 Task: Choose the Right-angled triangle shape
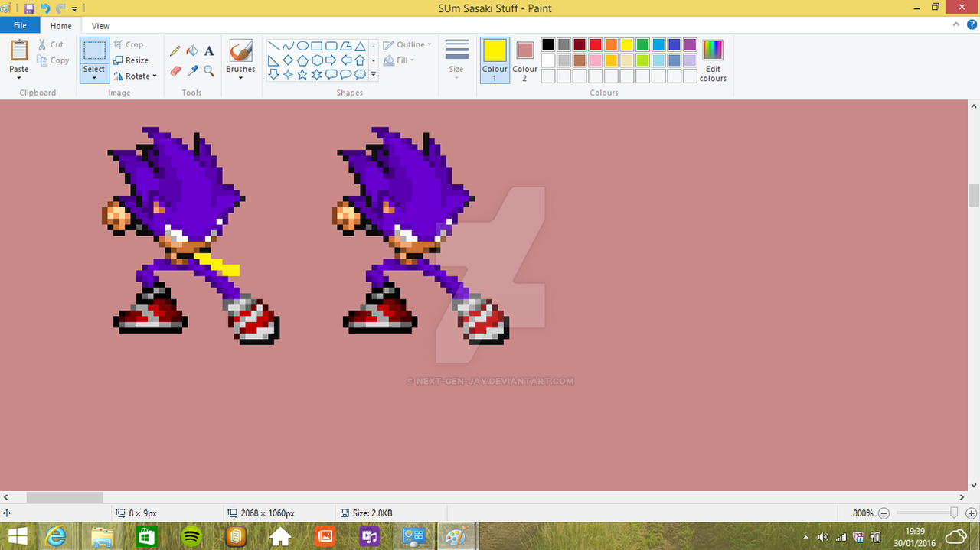273,60
